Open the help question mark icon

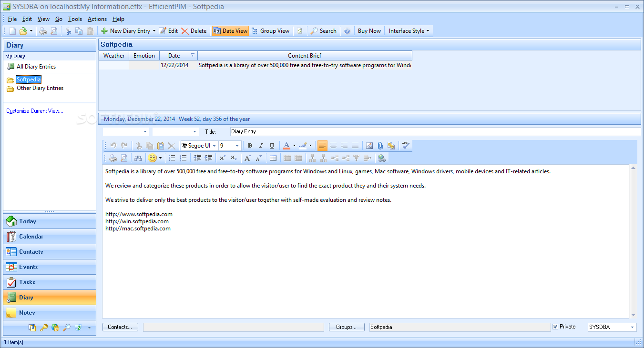click(x=347, y=31)
